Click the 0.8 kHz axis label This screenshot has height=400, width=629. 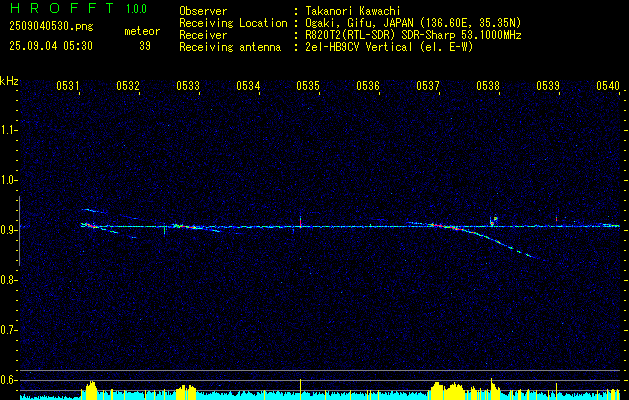click(9, 280)
